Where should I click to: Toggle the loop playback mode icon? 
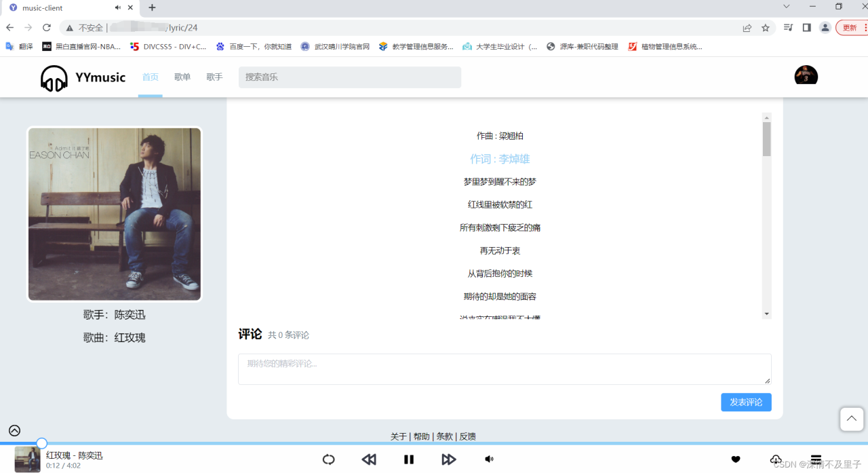tap(328, 459)
